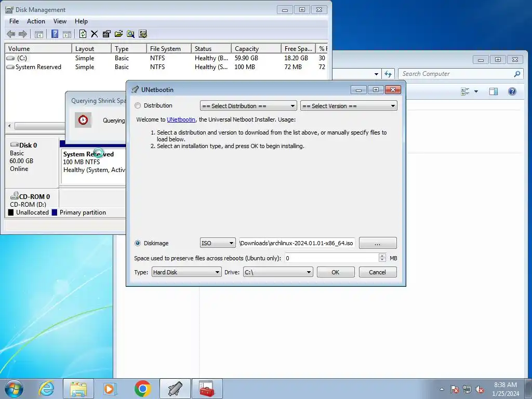Select the (C:) volume row

(166, 58)
